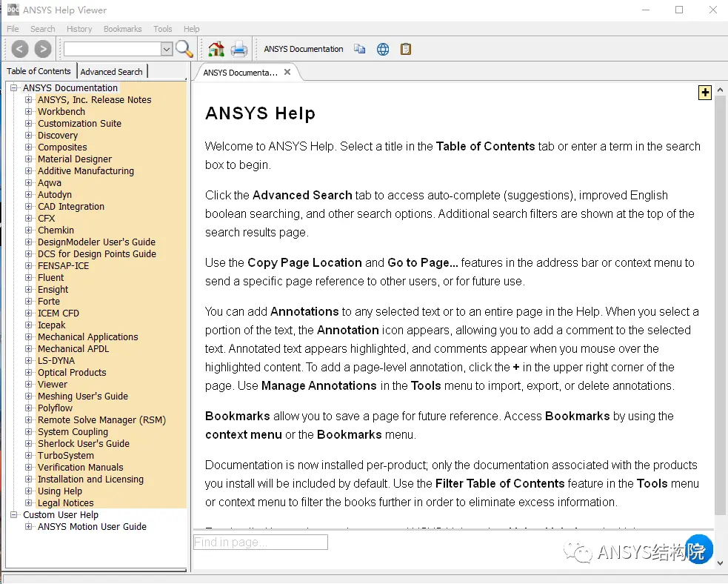Select Installation and Licensing entry
This screenshot has width=728, height=584.
pyautogui.click(x=90, y=479)
